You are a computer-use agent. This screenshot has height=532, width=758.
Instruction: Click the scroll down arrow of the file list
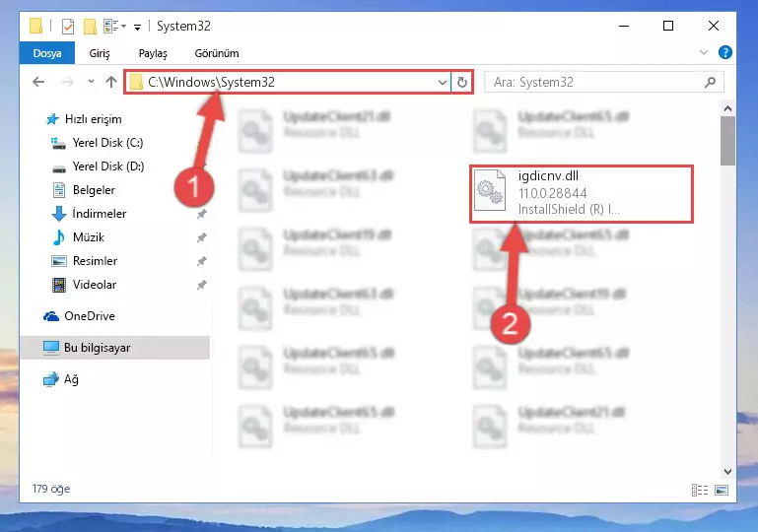(727, 472)
